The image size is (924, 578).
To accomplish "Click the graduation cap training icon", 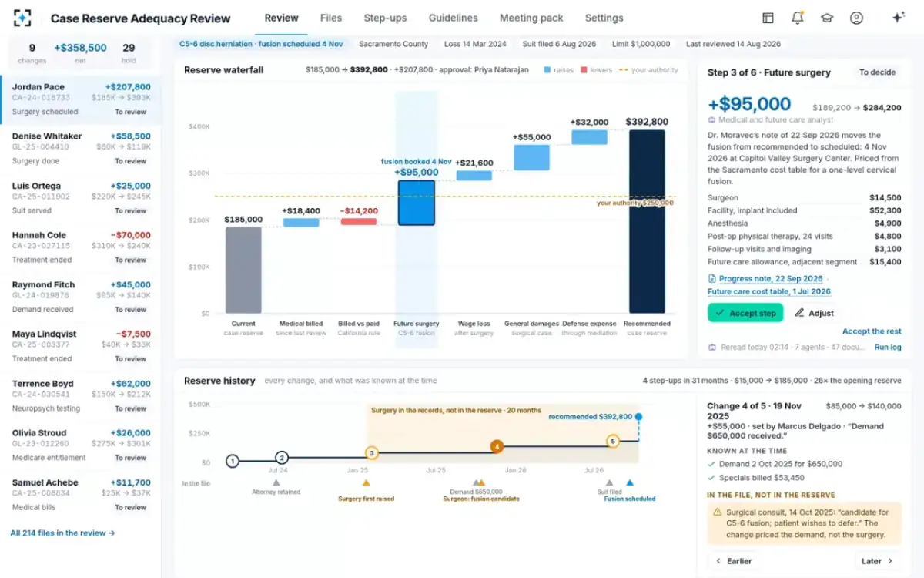I will (x=827, y=18).
